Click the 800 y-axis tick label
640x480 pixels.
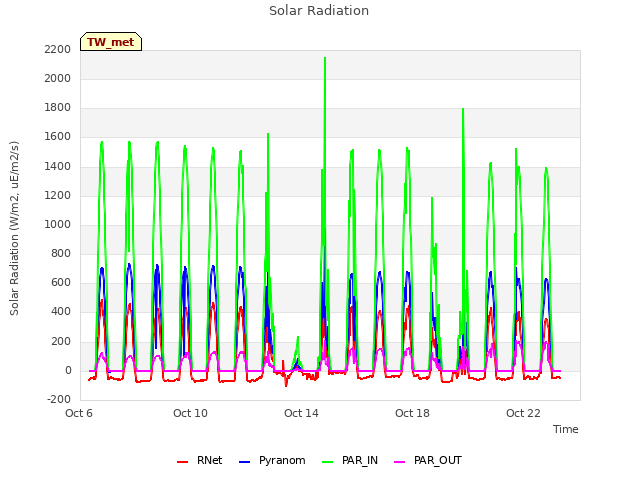coord(61,253)
